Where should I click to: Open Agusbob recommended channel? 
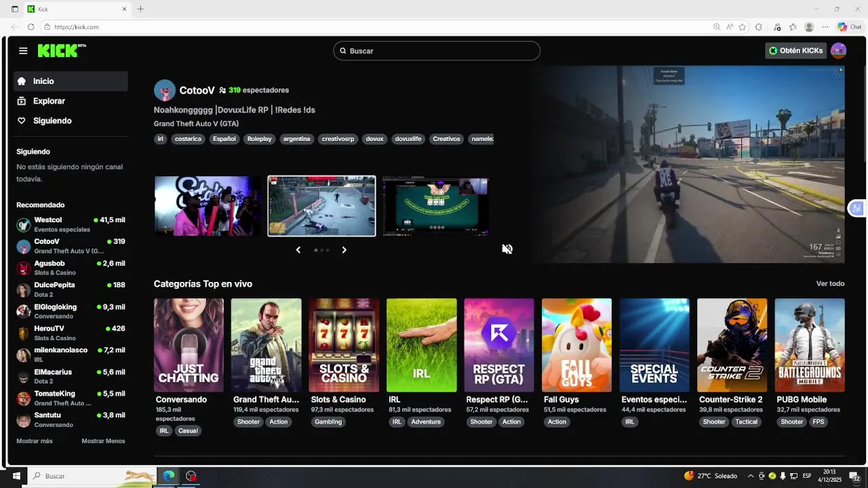[x=71, y=268]
